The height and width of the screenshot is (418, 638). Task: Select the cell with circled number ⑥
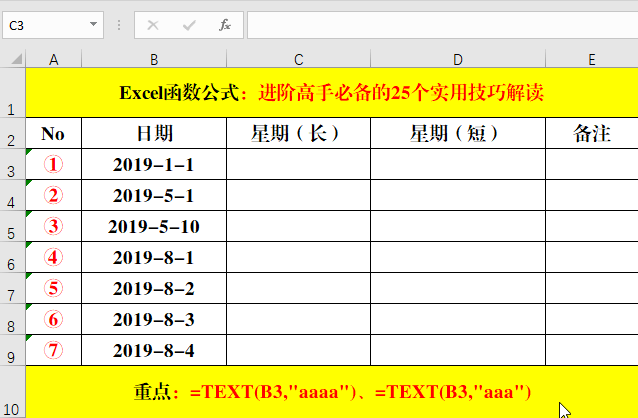pos(54,319)
